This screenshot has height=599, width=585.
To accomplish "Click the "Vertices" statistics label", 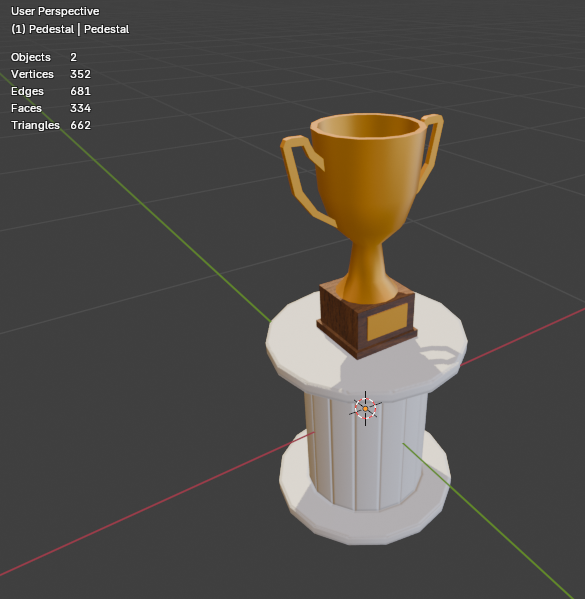I will coord(32,74).
